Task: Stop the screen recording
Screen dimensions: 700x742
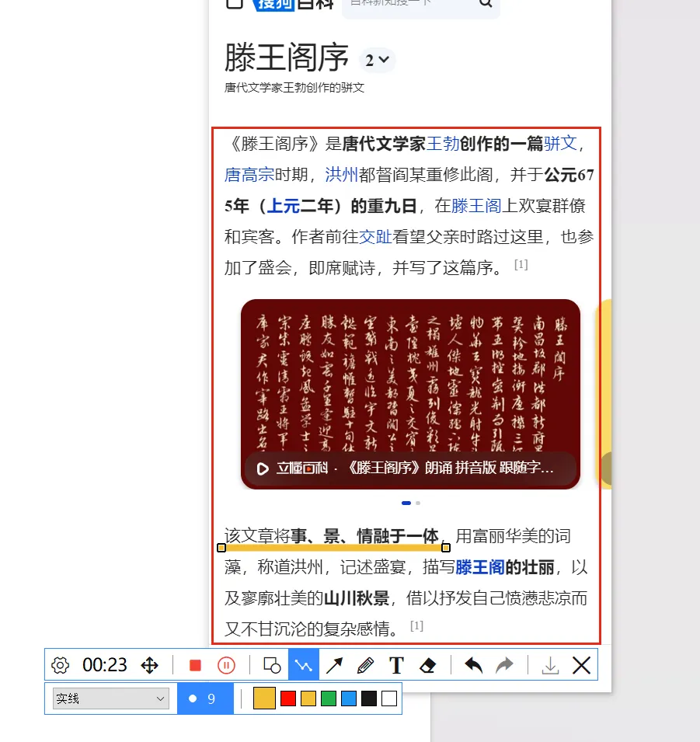Action: point(196,665)
